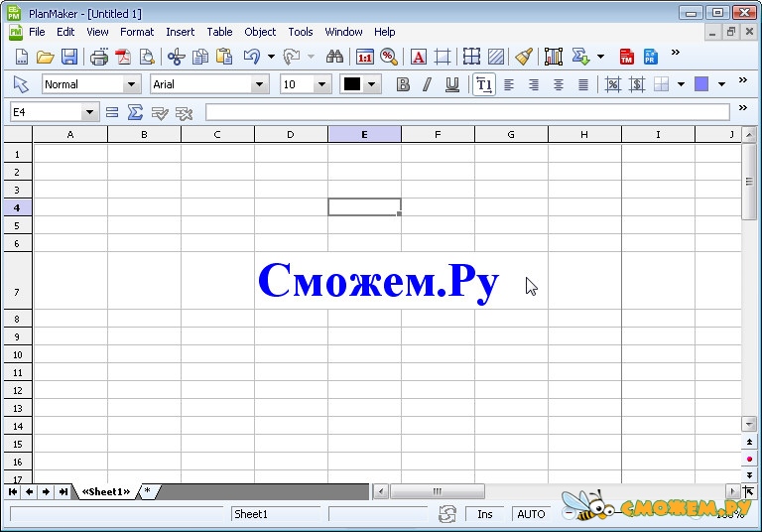Select the object pointer arrow tool
The image size is (762, 532).
[x=21, y=84]
